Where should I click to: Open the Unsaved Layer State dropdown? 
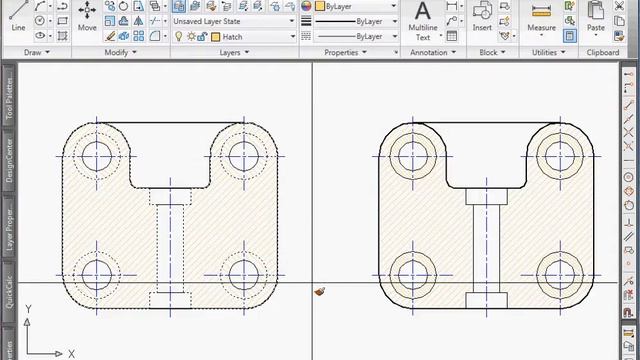(x=233, y=21)
